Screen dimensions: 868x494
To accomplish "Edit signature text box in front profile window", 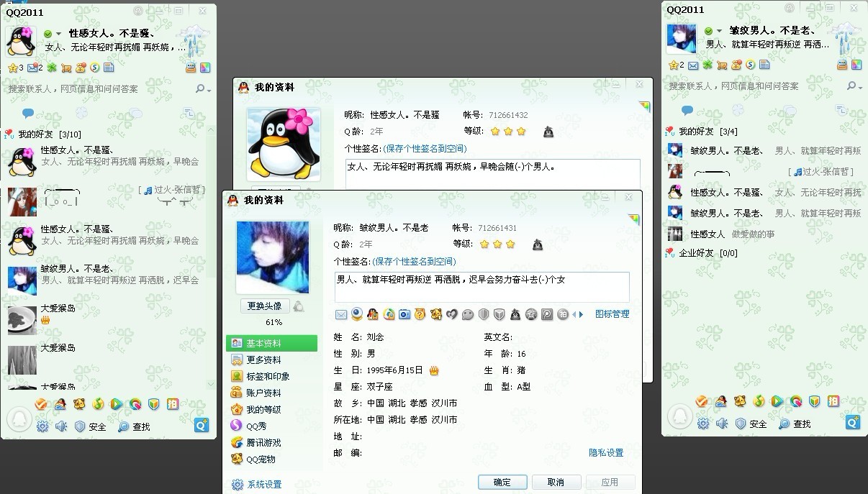I will (x=482, y=287).
